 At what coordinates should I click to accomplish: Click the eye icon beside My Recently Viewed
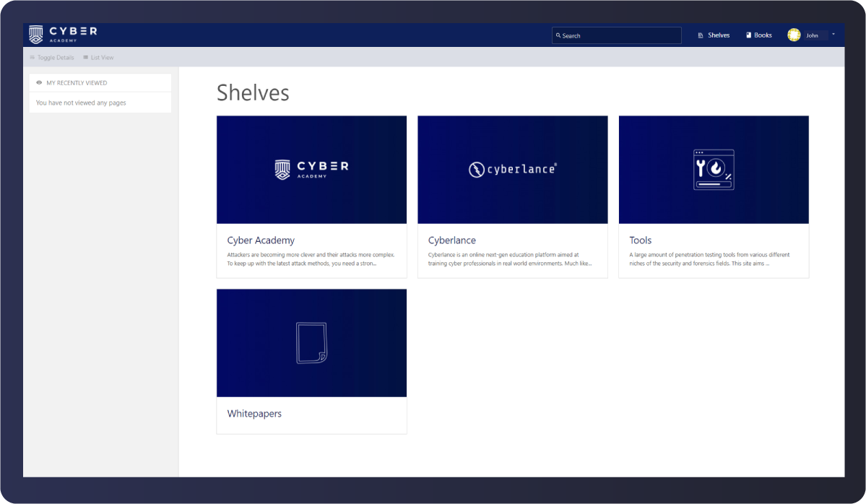click(x=39, y=83)
